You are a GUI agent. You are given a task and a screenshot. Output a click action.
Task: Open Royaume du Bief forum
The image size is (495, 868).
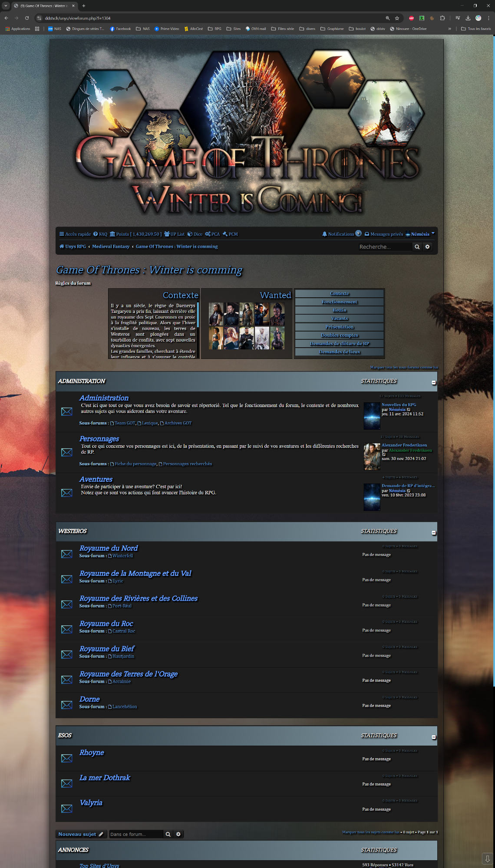pyautogui.click(x=107, y=649)
